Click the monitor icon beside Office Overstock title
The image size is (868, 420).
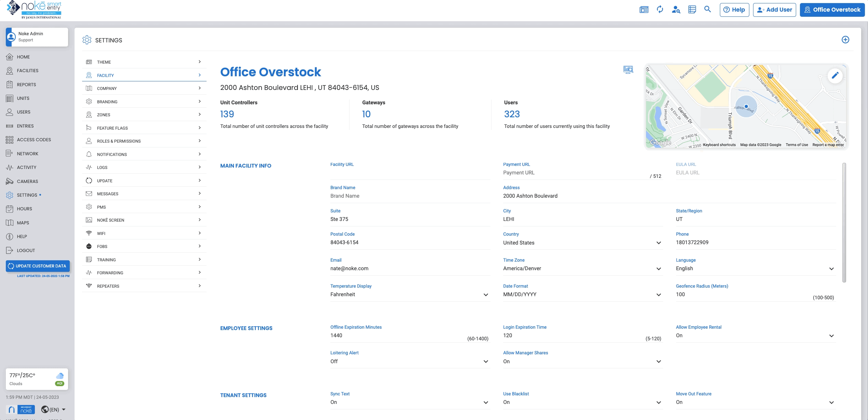pyautogui.click(x=628, y=70)
